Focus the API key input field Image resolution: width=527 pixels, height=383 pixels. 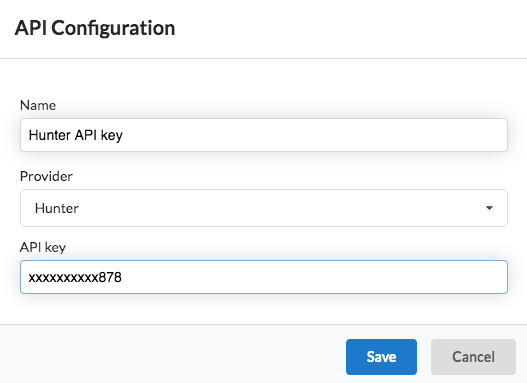coord(264,277)
